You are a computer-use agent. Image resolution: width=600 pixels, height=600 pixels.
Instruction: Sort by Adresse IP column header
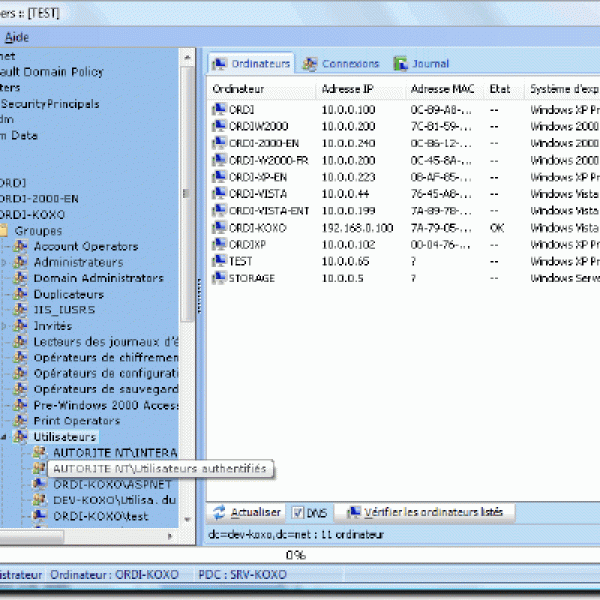(x=361, y=89)
